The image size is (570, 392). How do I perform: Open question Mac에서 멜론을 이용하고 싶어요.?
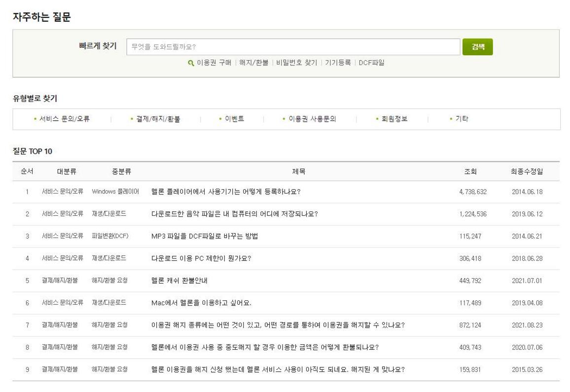coord(201,303)
